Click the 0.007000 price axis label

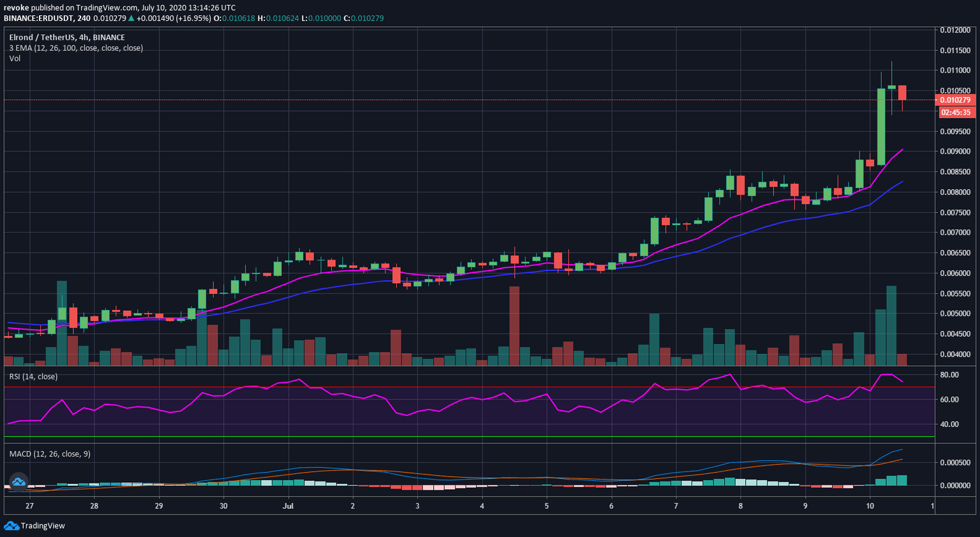(954, 232)
